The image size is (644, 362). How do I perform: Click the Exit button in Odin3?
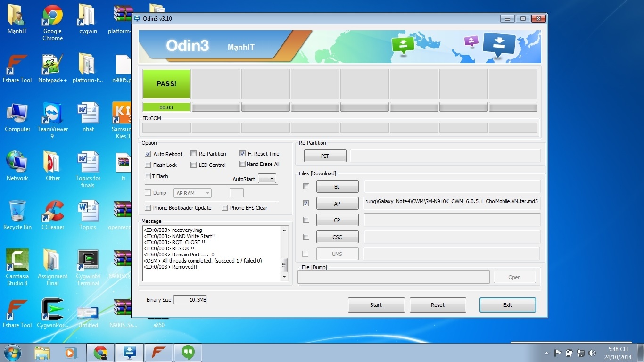click(507, 305)
